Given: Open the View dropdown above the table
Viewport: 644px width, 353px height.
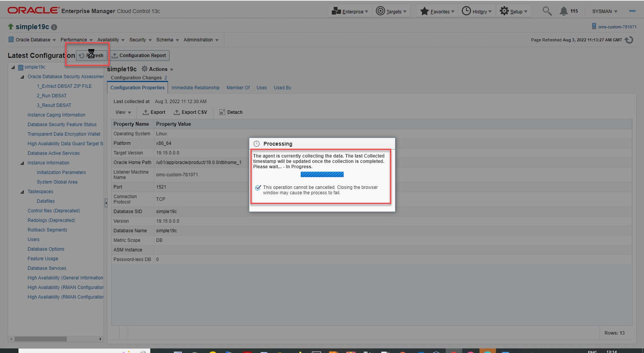Looking at the screenshot, I should click(x=123, y=112).
